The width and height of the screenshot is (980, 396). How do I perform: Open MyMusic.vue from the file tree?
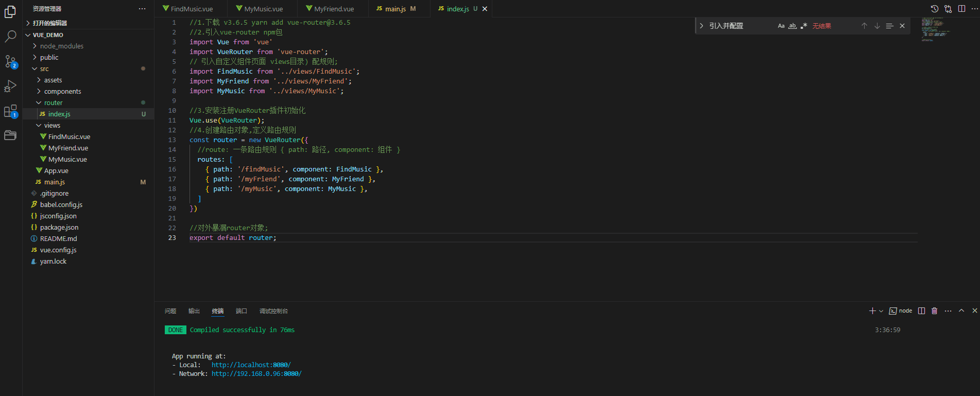[x=88, y=159]
